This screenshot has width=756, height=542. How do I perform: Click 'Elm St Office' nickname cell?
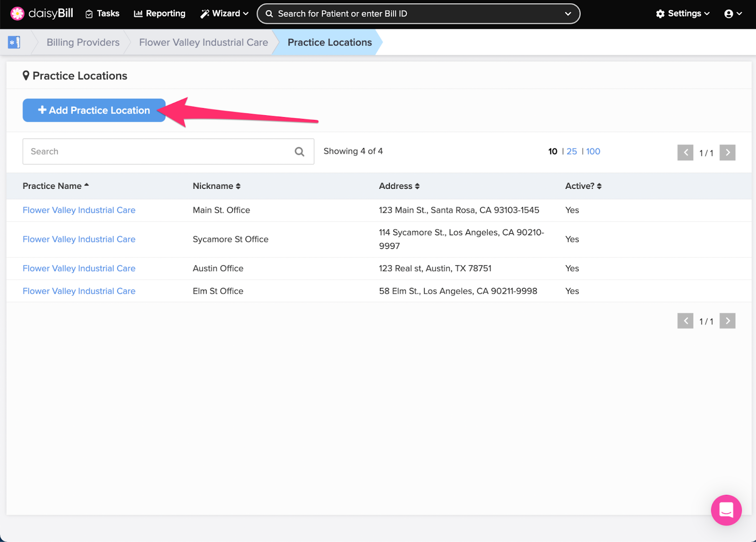click(x=218, y=291)
